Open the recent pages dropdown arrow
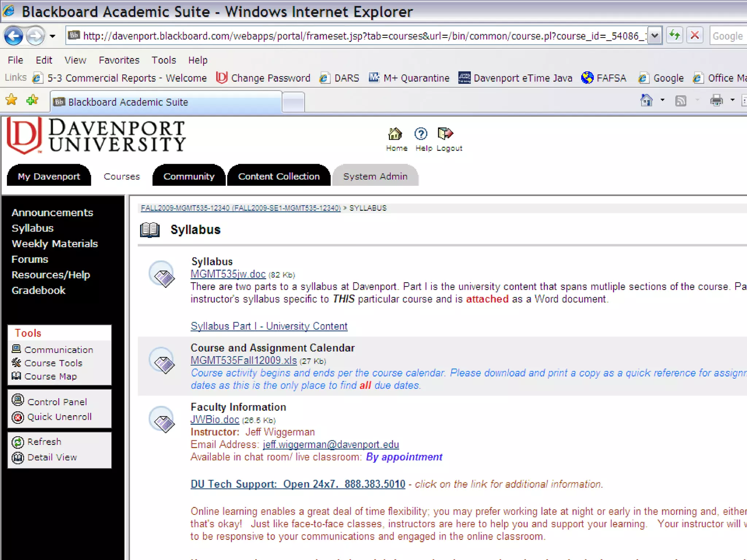Viewport: 747px width, 560px height. [x=53, y=36]
